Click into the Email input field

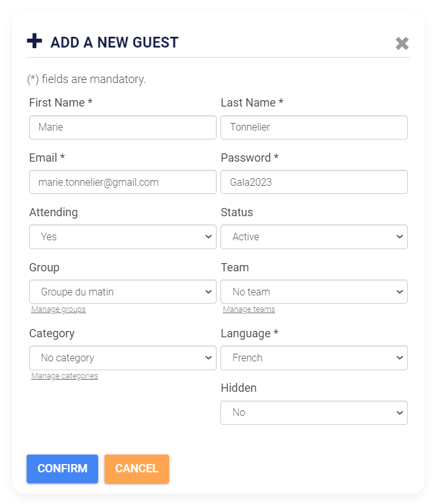click(123, 182)
